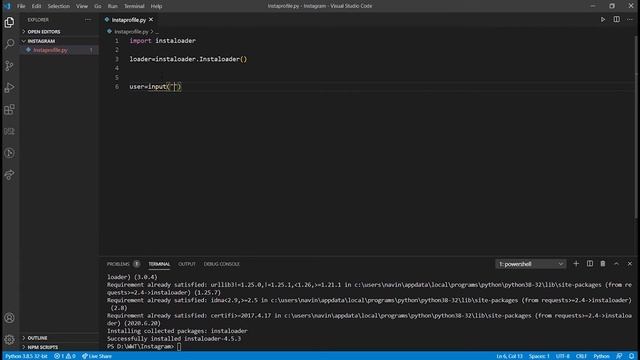Run Python file with play button
The width and height of the screenshot is (640, 360).
pos(602,20)
